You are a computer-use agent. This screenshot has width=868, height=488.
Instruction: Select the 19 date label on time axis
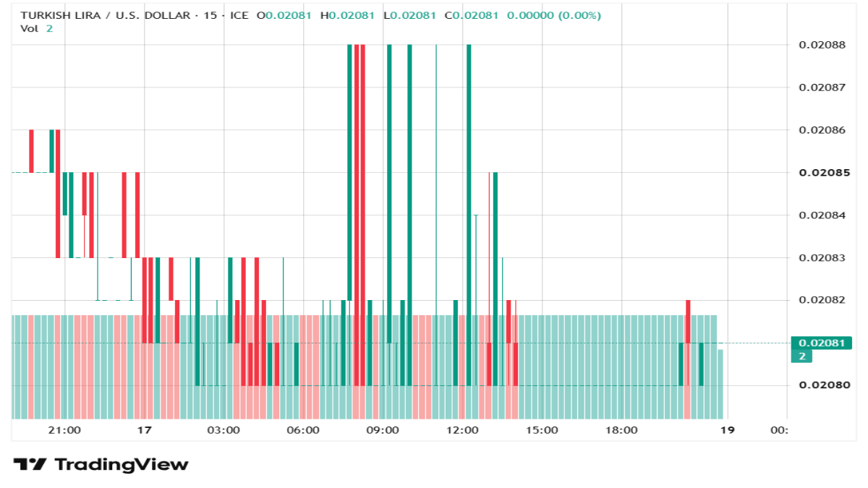[x=727, y=430]
